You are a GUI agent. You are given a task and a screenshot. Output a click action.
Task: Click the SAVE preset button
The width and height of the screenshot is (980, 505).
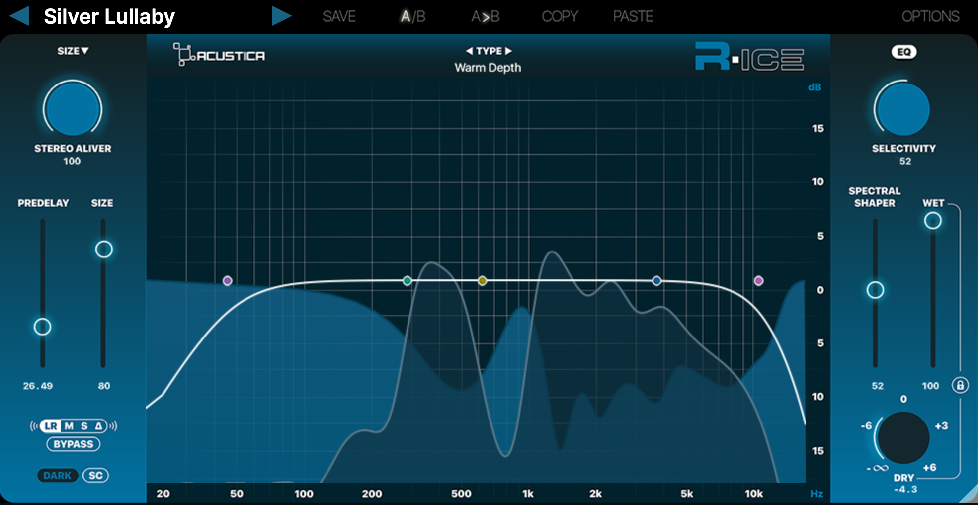coord(339,16)
